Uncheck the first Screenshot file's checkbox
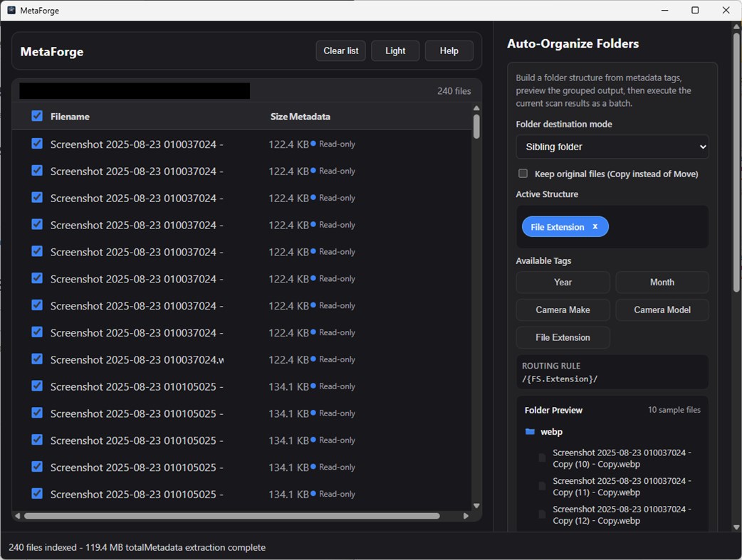This screenshot has height=560, width=742. 36,143
